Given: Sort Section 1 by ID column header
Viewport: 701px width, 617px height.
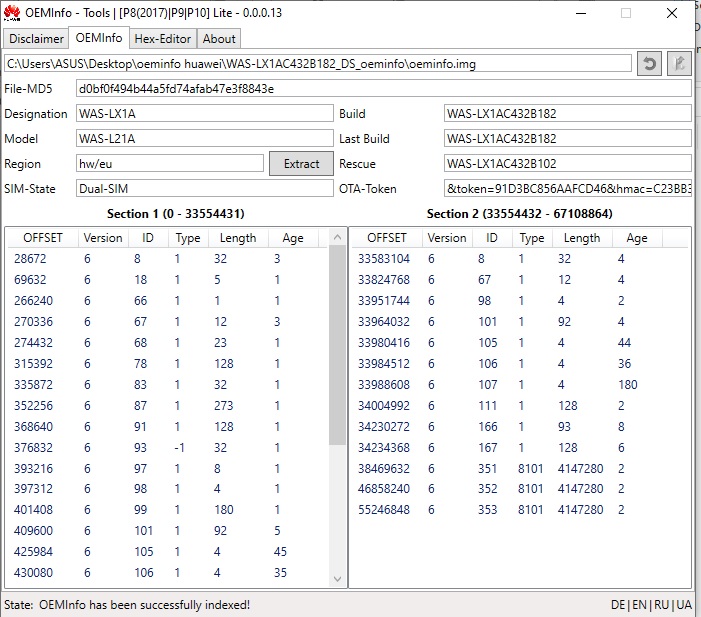Looking at the screenshot, I should [148, 238].
